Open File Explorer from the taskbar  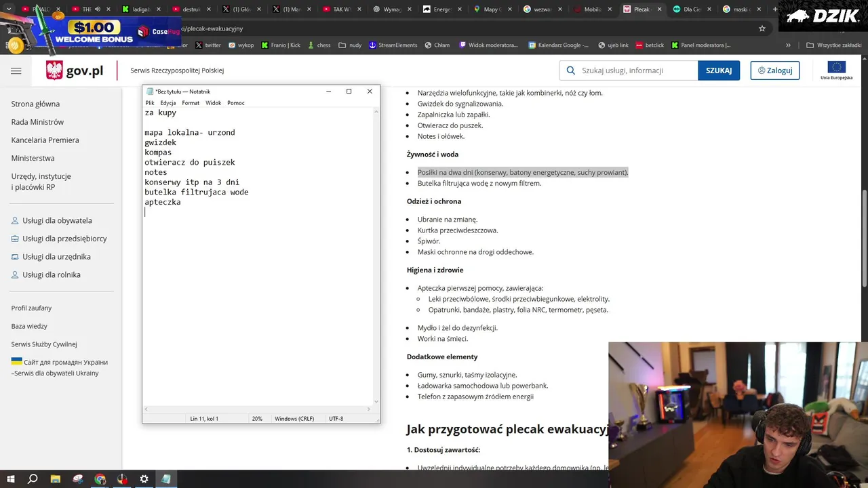56,479
